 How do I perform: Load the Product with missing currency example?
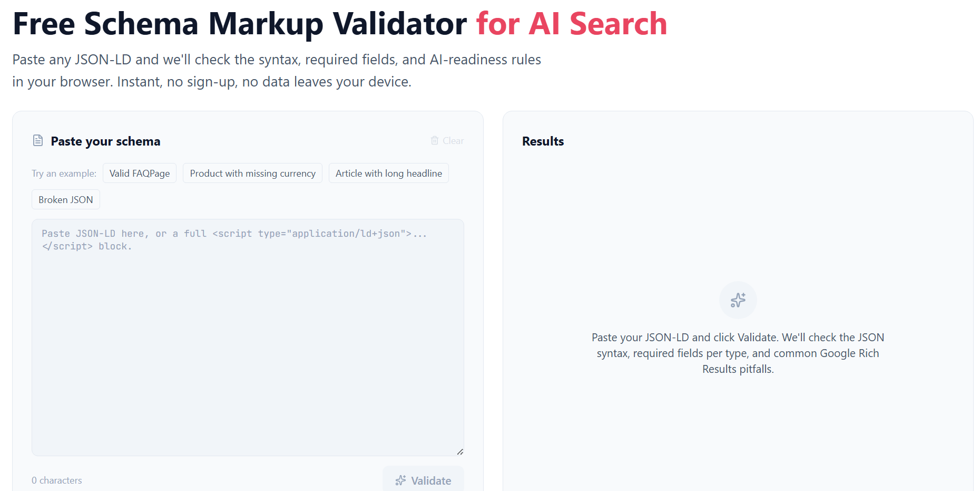(x=252, y=173)
